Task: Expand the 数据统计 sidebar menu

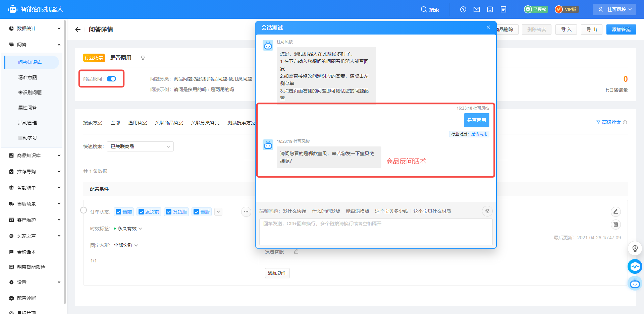Action: click(x=35, y=28)
